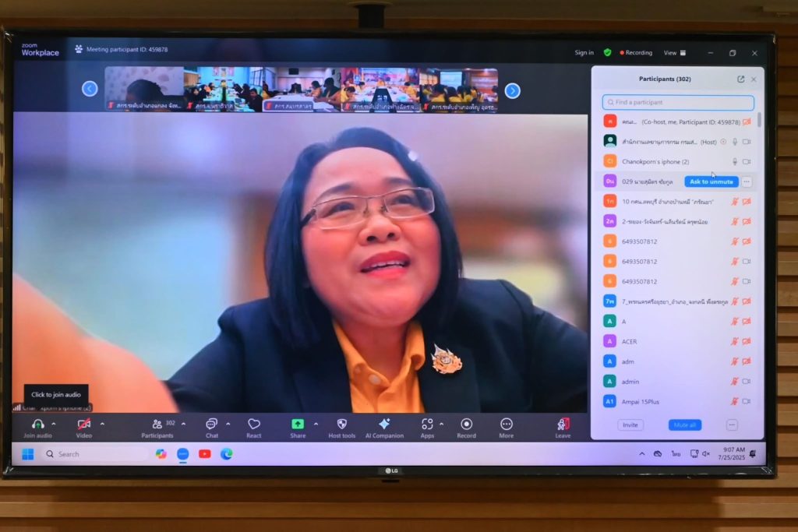Viewport: 798px width, 532px height.
Task: Show hidden system tray icons
Action: tap(642, 453)
